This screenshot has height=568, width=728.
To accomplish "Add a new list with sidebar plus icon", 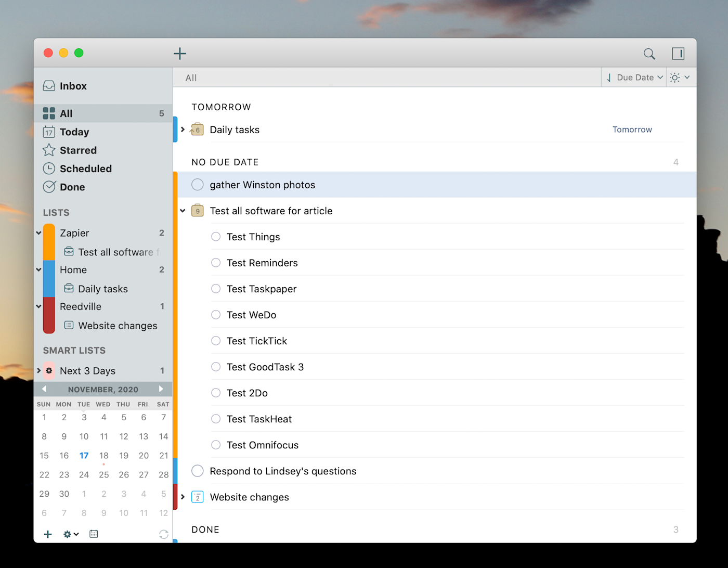I will click(48, 534).
